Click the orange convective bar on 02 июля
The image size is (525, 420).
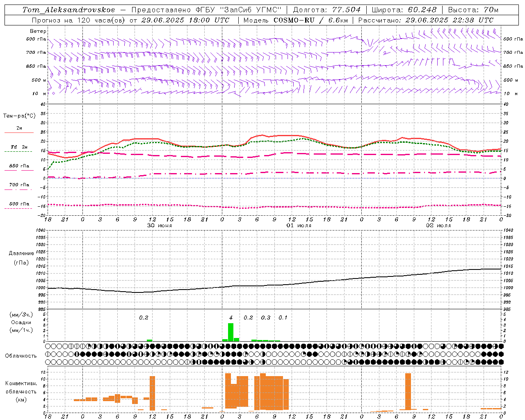(x=408, y=391)
